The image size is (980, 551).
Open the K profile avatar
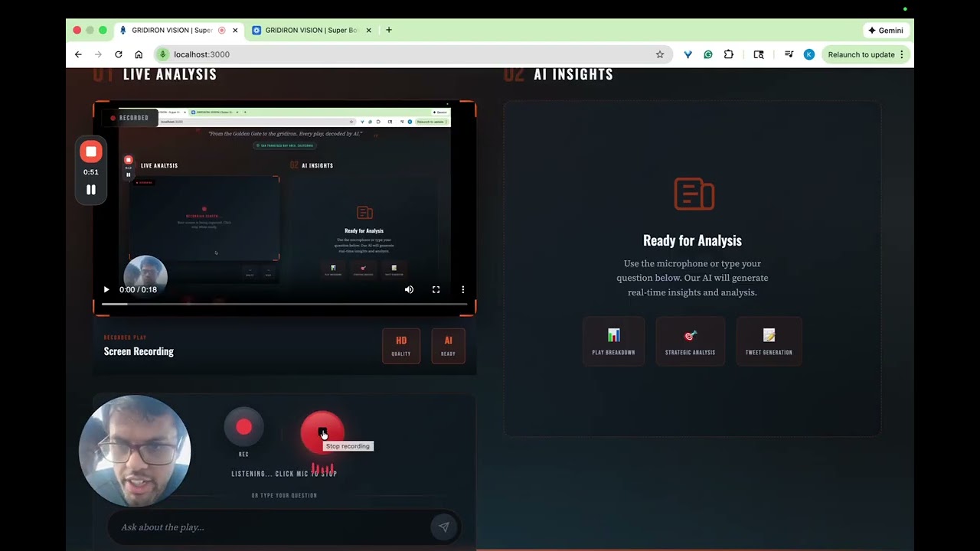pos(809,54)
